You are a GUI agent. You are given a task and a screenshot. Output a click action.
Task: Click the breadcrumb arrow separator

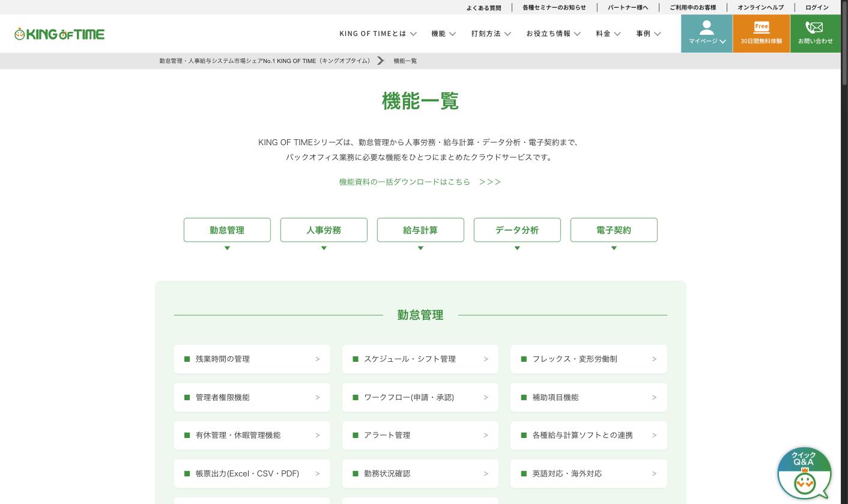click(x=380, y=61)
